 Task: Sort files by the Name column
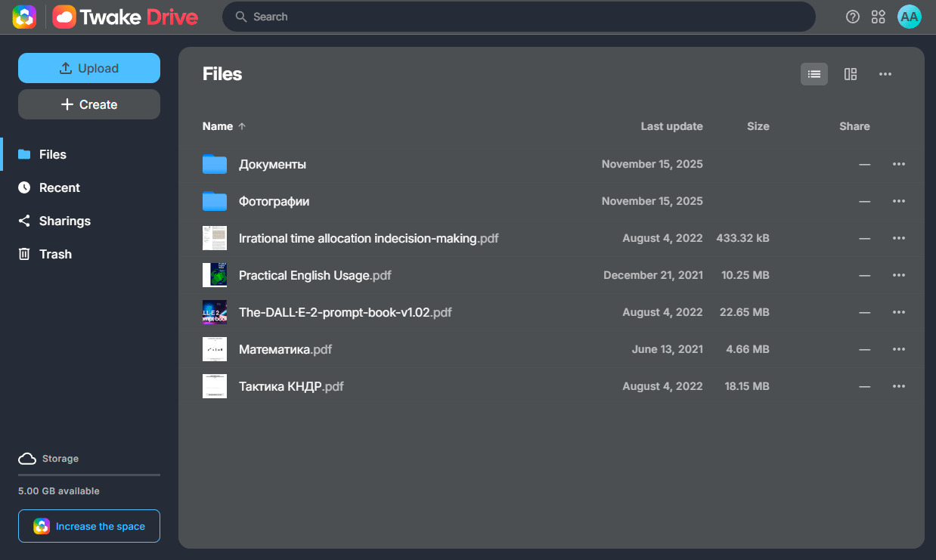pos(218,126)
